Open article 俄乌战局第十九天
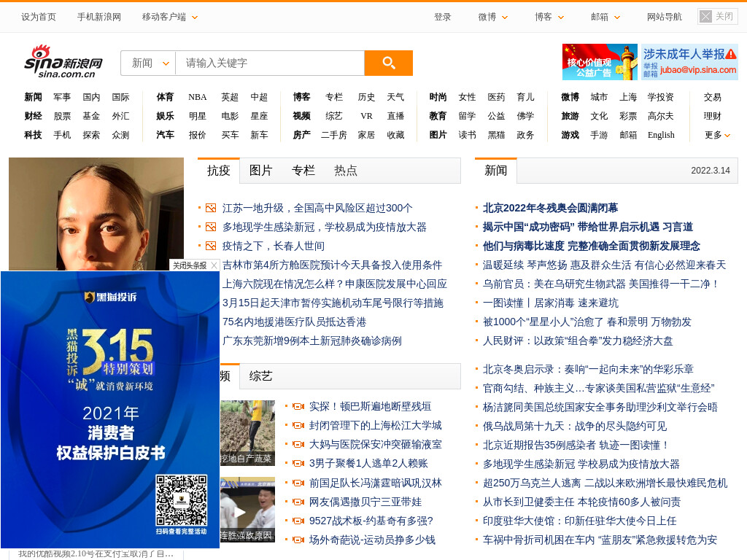 (x=575, y=426)
